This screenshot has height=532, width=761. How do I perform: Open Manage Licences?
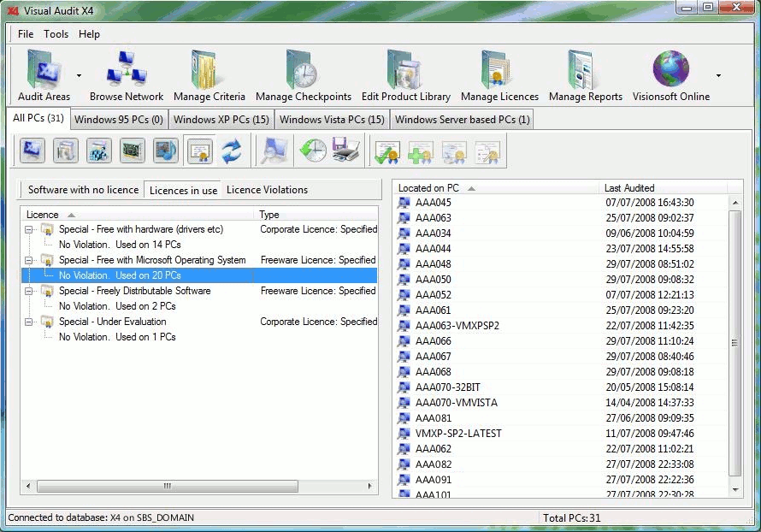point(499,75)
